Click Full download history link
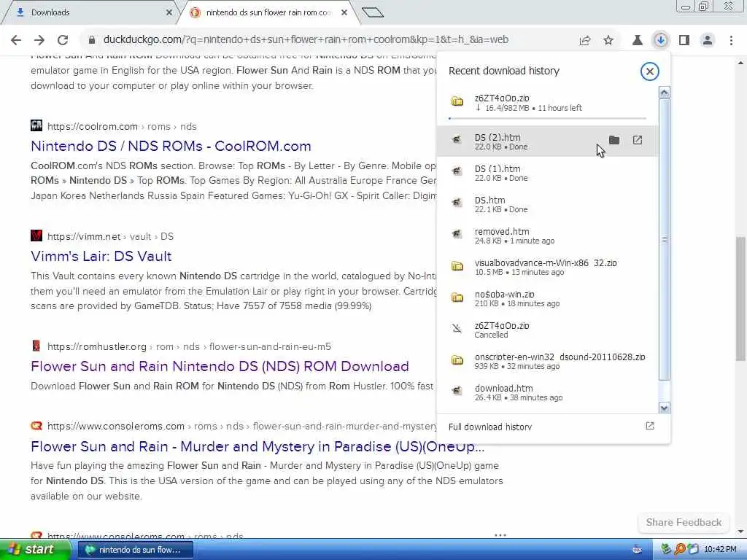747x560 pixels. tap(489, 427)
